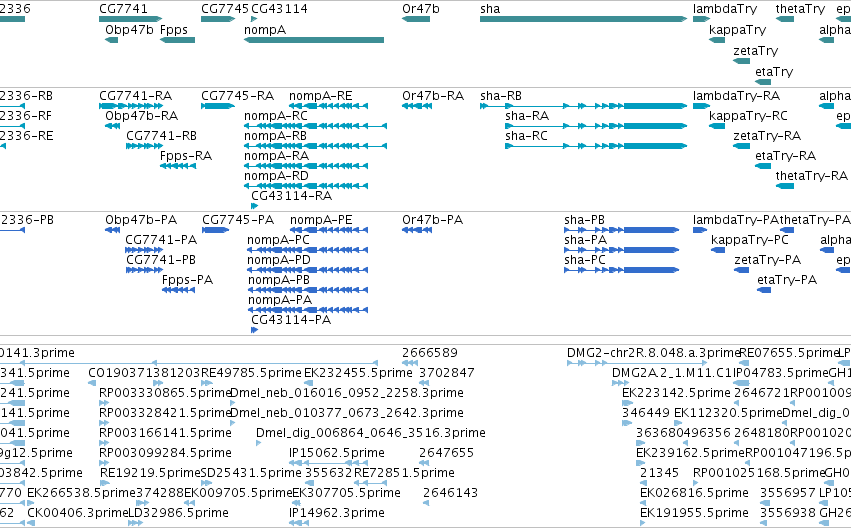Image resolution: width=851 pixels, height=528 pixels.
Task: Select the CG7741-PB protein label
Action: (161, 260)
